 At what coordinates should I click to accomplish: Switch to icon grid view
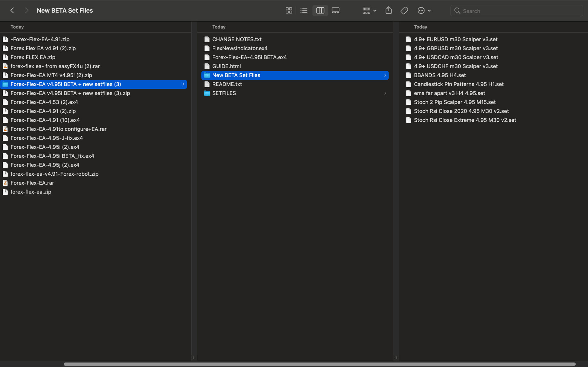click(289, 11)
